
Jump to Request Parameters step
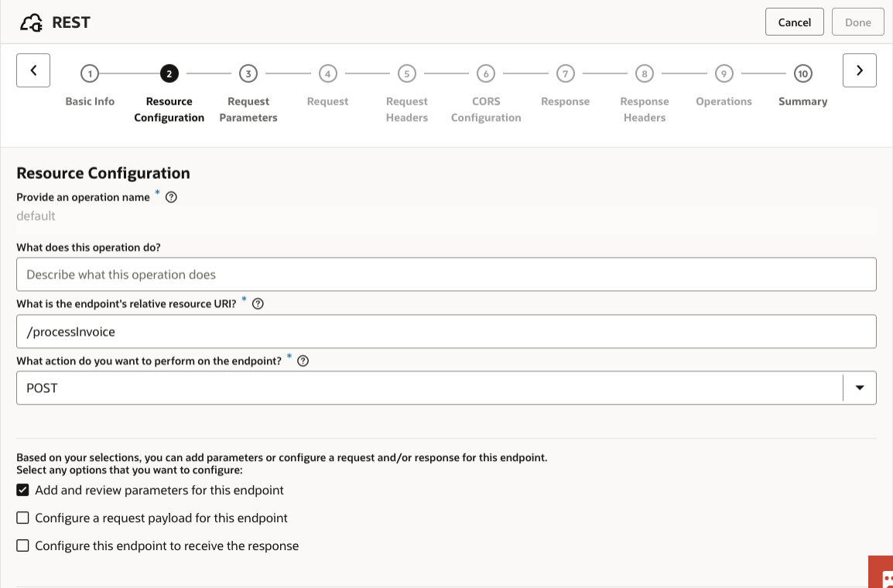coord(248,74)
